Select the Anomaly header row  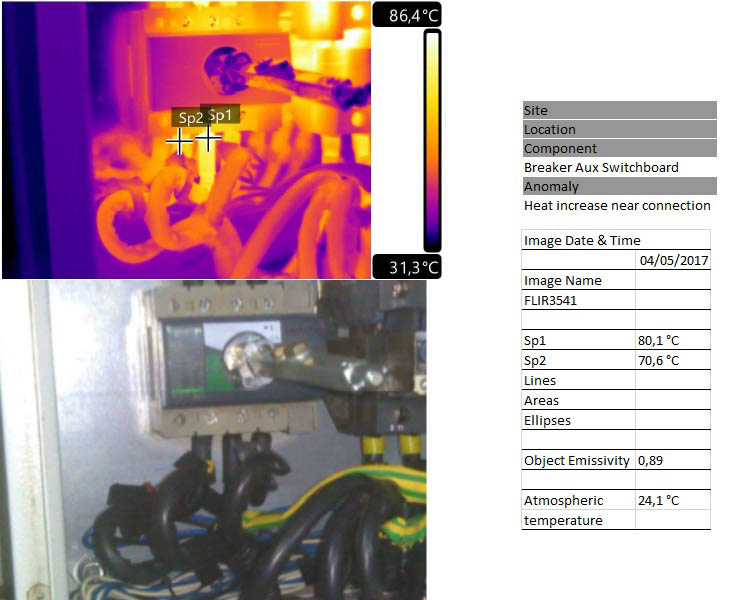[x=619, y=186]
